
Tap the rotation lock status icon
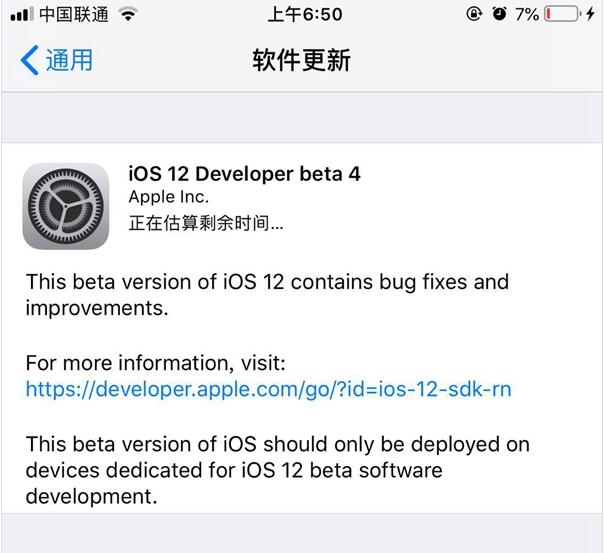click(474, 15)
